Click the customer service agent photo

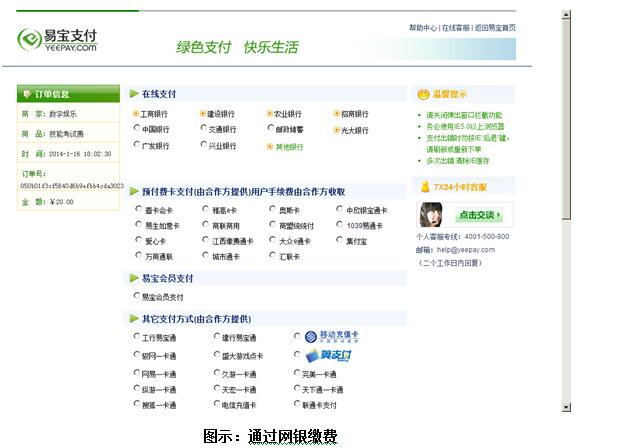(431, 215)
